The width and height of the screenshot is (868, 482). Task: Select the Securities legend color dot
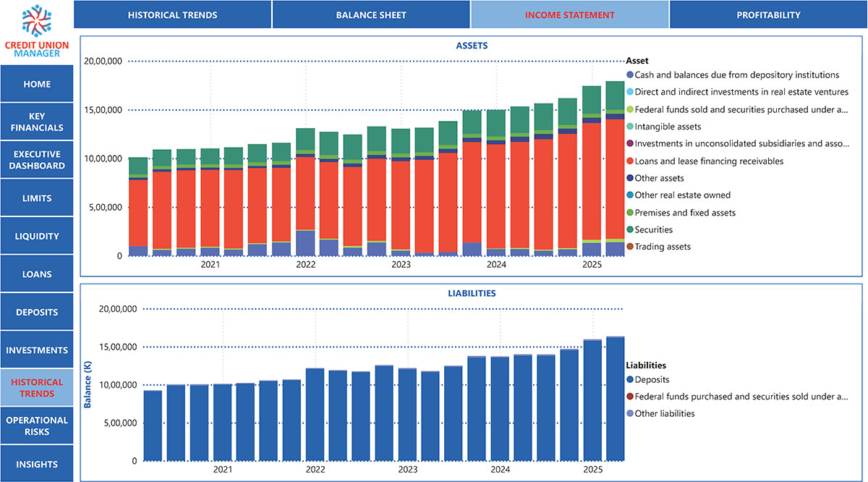(630, 229)
